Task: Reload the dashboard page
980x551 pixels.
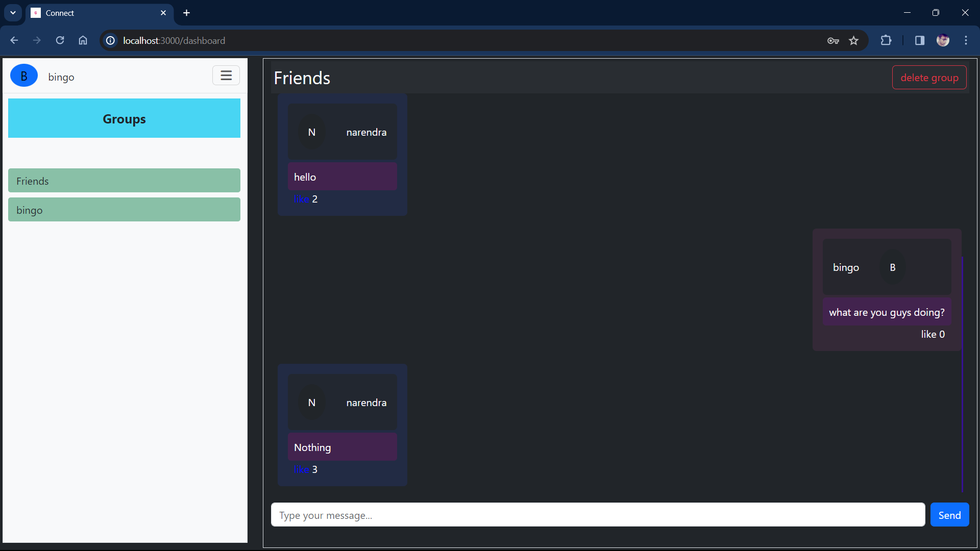Action: point(60,40)
